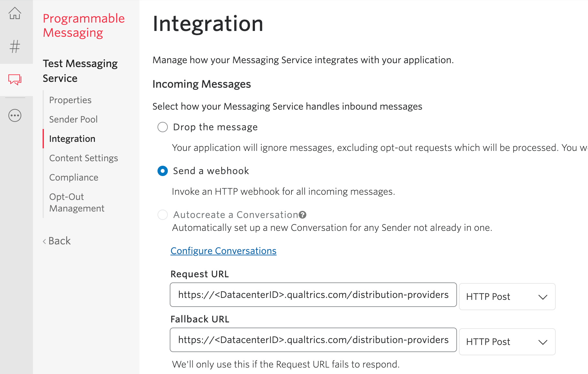588x374 pixels.
Task: Click Programmable Messaging heading
Action: coord(84,25)
